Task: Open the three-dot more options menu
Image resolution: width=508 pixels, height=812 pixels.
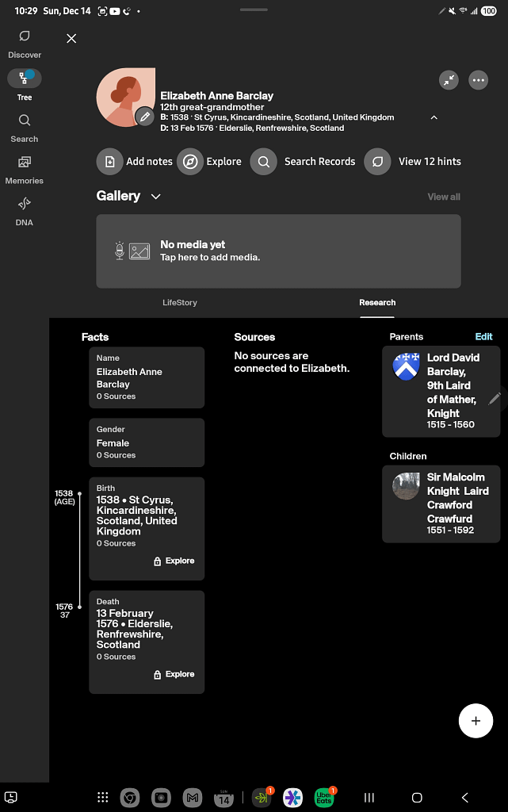Action: tap(478, 80)
